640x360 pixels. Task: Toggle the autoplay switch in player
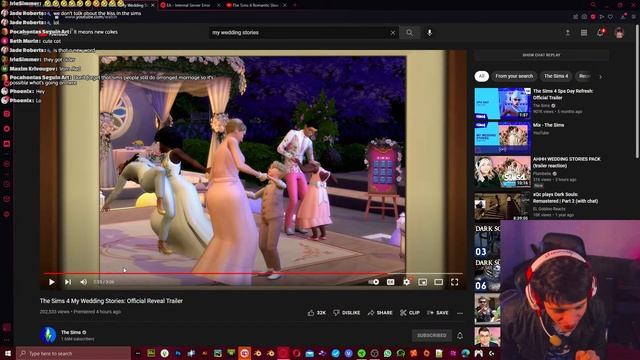[x=373, y=282]
